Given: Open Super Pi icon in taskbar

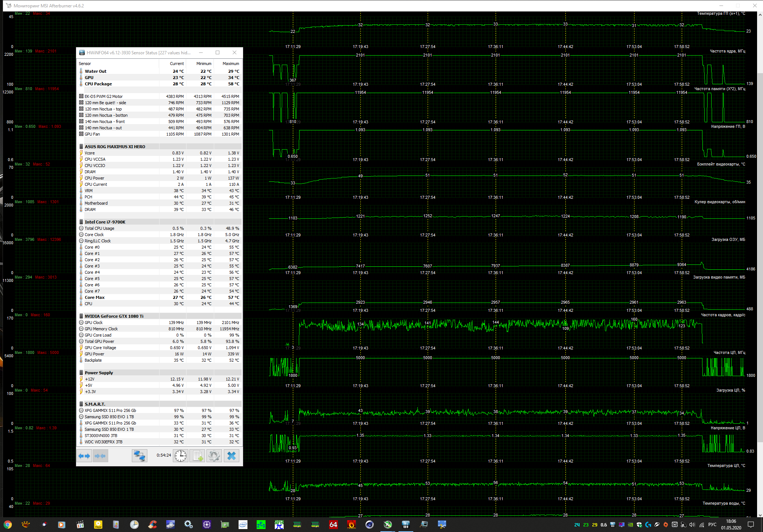Looking at the screenshot, I should click(279, 525).
